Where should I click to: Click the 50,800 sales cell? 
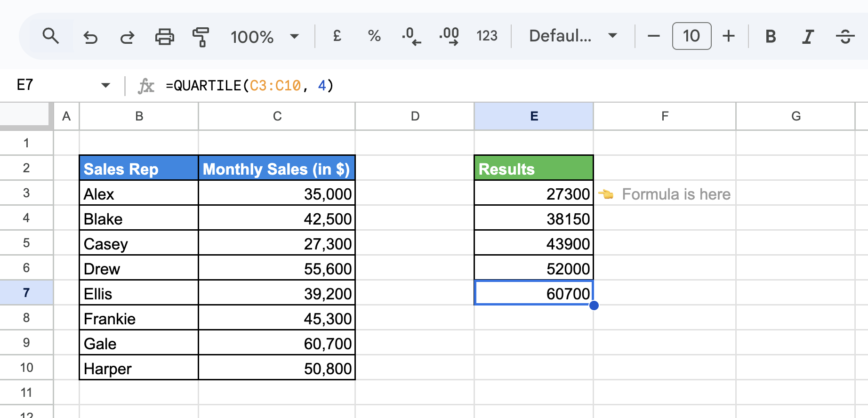point(277,368)
